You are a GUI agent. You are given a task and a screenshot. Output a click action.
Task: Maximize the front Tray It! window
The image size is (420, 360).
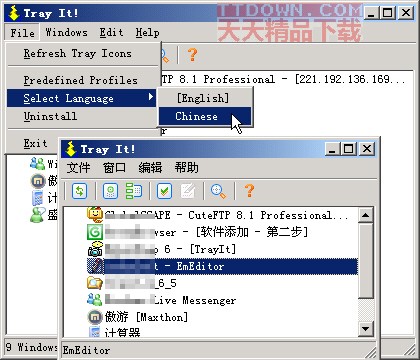348,149
